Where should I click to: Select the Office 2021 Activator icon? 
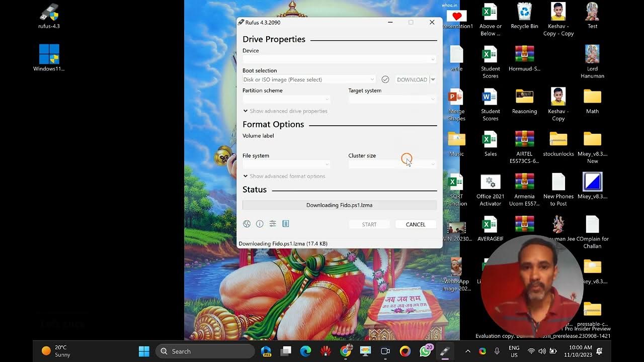(490, 190)
